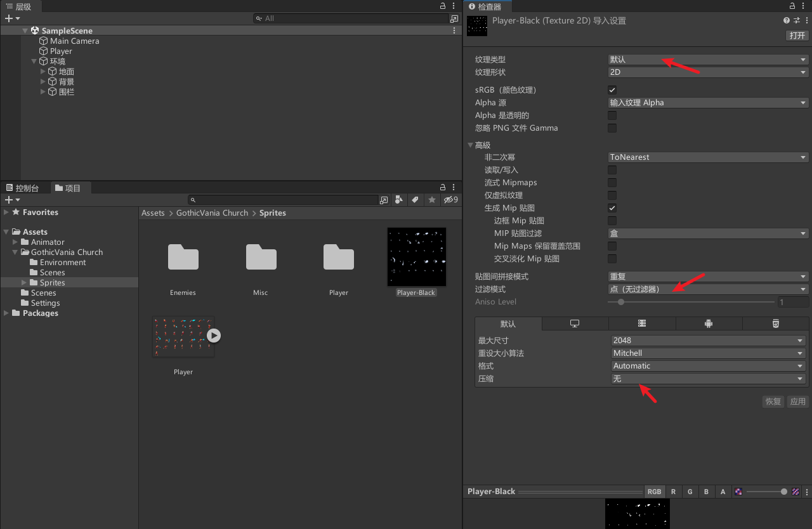
Task: Click search by type icon in Project
Action: pyautogui.click(x=398, y=200)
